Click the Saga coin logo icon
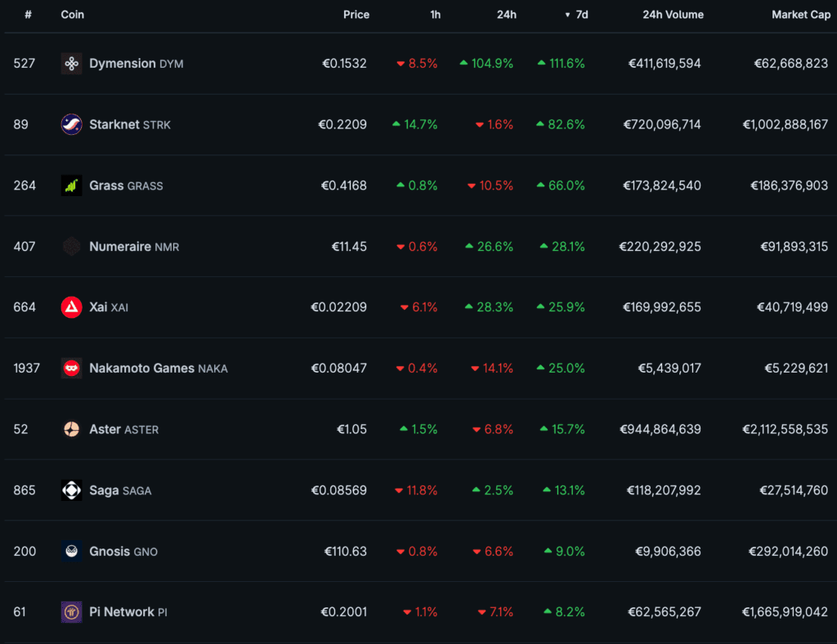Viewport: 837px width, 644px height. point(71,490)
